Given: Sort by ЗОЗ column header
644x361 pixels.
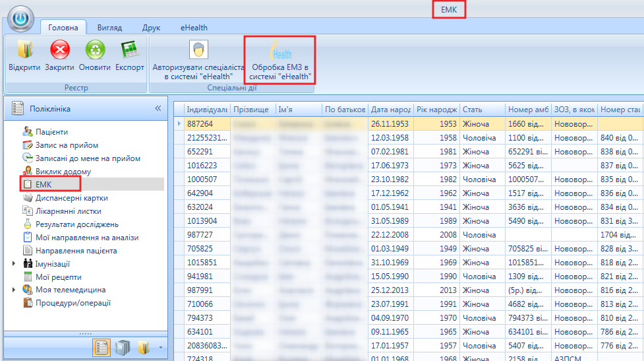Looking at the screenshot, I should (x=574, y=110).
